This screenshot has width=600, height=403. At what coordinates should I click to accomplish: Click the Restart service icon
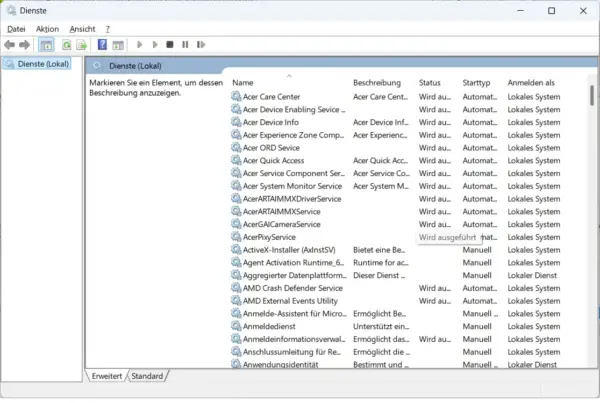201,45
